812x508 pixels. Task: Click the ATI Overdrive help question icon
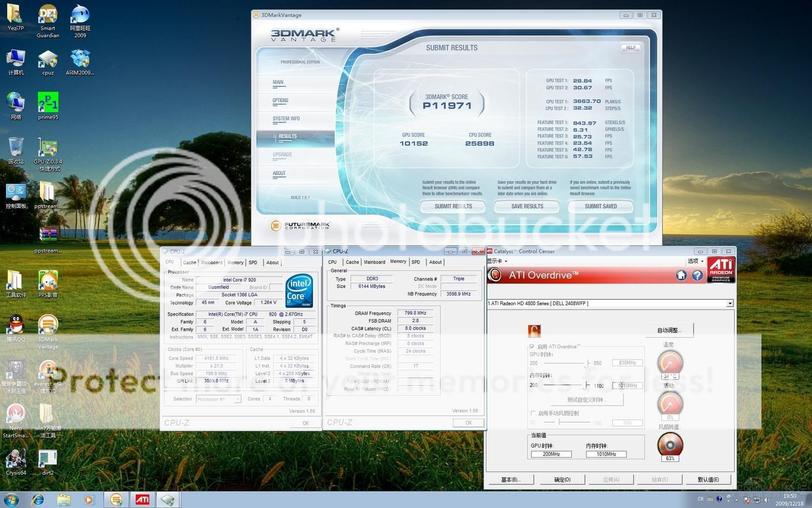(697, 275)
